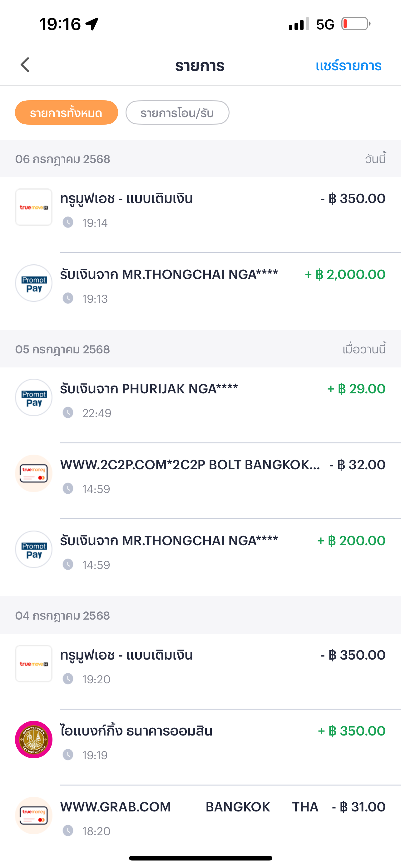The image size is (401, 868).
Task: Tap the clock icon beside 22:49
Action: pyautogui.click(x=68, y=413)
